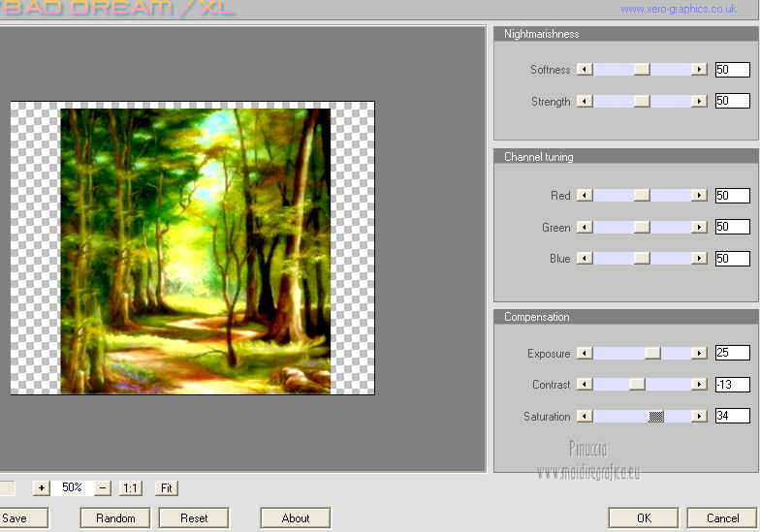Click the Reset button

(194, 517)
